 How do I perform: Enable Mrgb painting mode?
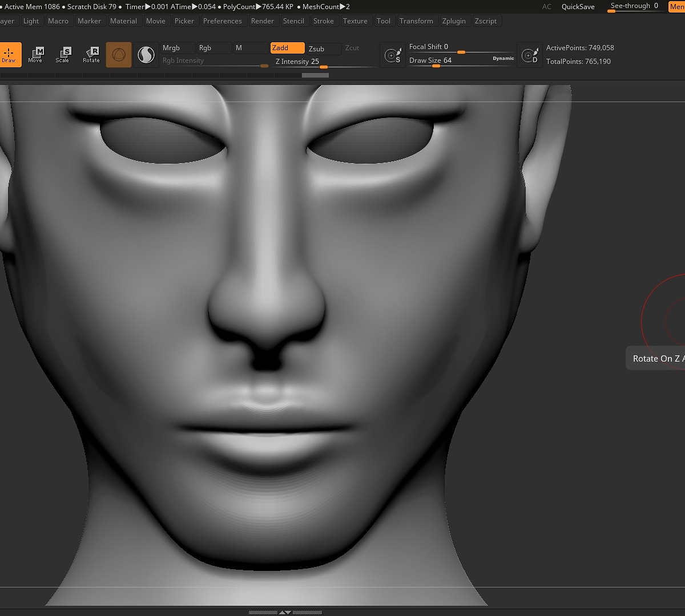177,48
